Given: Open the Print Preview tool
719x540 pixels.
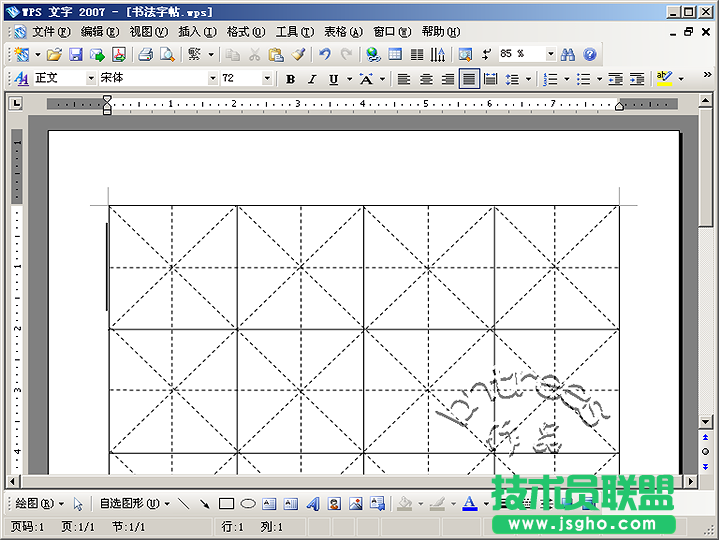Looking at the screenshot, I should pos(167,54).
